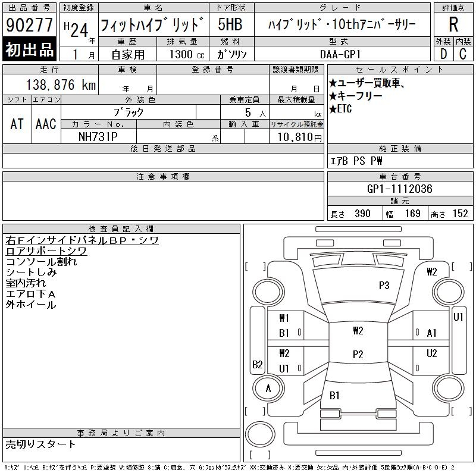Viewport: 476px width, 476px height.
Task: Click the B2 mark on the side sill
Action: 257,364
